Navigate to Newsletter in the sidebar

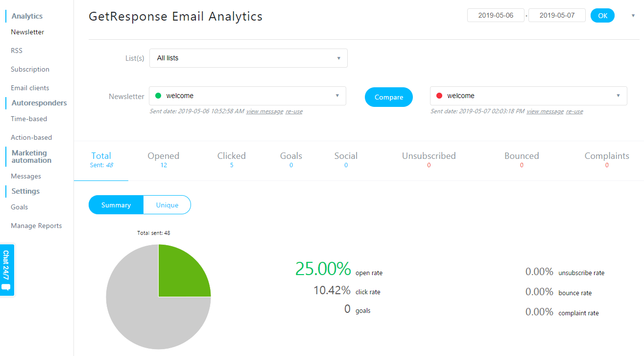pyautogui.click(x=27, y=31)
